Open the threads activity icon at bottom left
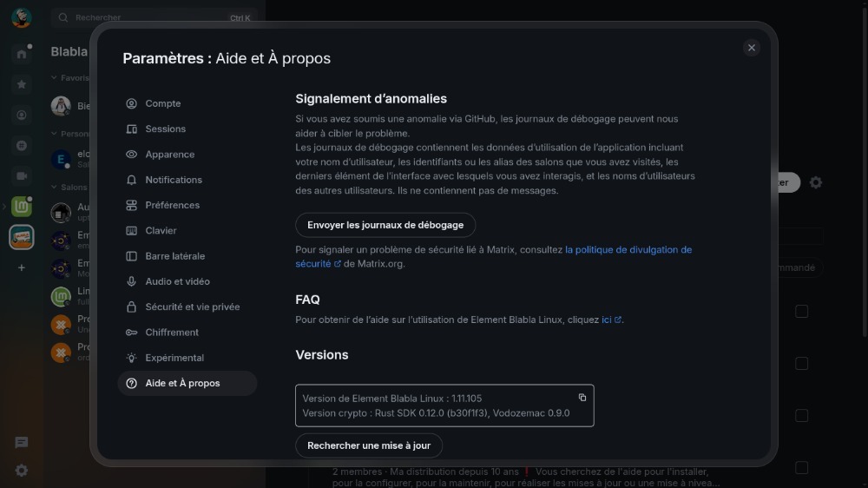This screenshot has width=868, height=488. point(22,443)
